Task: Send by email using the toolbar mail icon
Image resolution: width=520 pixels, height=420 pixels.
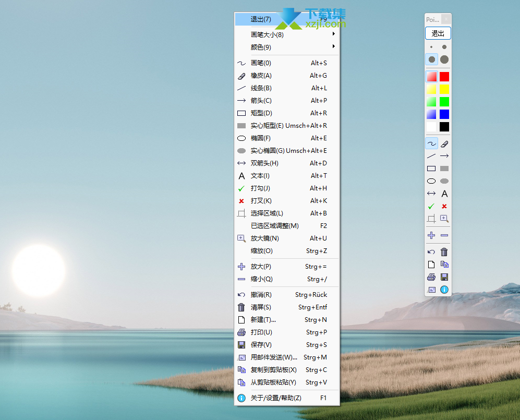Action: (431, 290)
